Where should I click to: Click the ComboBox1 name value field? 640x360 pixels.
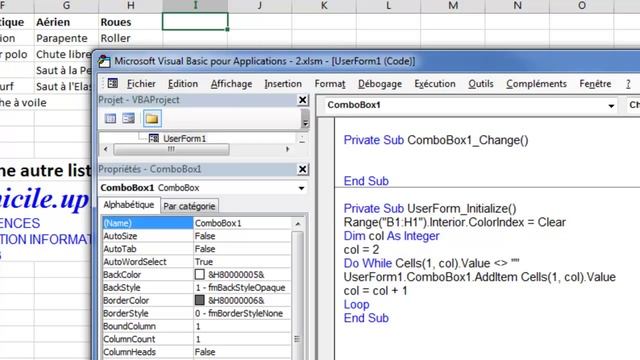[242, 223]
